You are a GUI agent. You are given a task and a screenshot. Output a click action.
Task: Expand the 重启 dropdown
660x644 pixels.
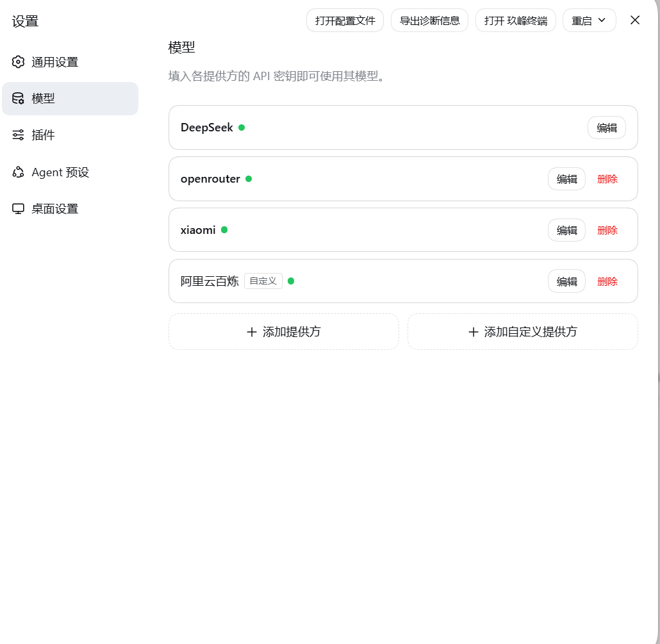590,21
